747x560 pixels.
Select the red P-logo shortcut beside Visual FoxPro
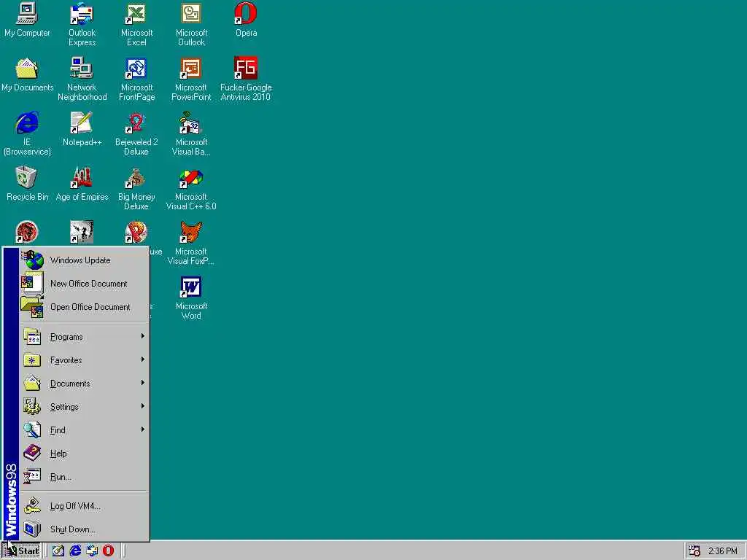tap(136, 233)
